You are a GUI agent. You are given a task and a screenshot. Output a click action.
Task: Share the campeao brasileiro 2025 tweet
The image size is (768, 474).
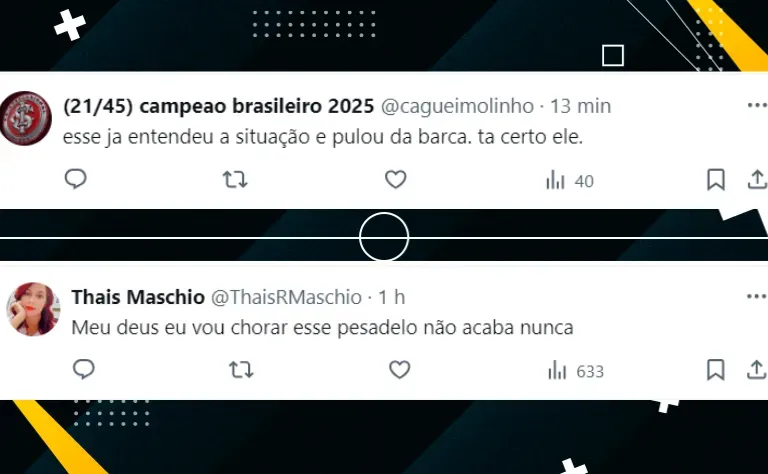(x=757, y=180)
